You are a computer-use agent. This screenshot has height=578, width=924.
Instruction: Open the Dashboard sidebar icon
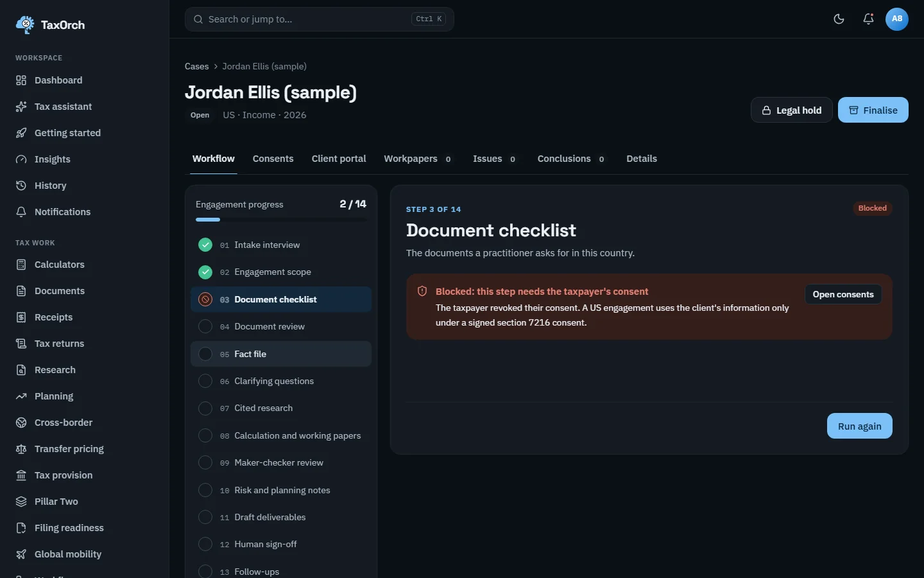(x=21, y=80)
